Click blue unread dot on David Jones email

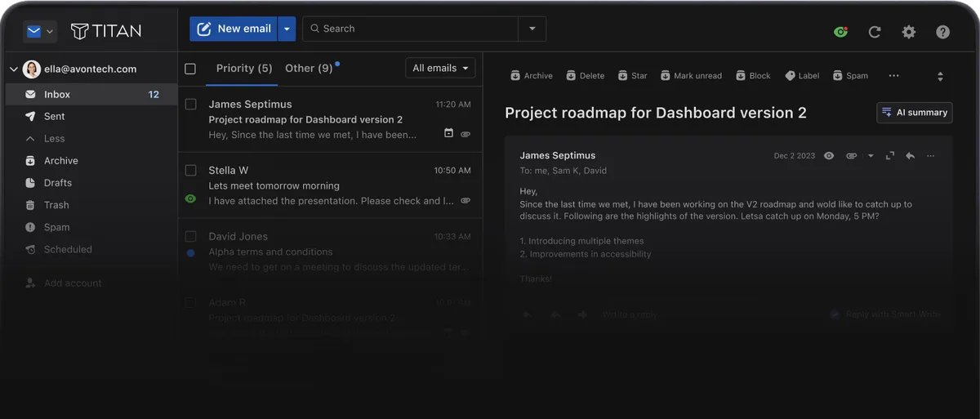[x=190, y=253]
